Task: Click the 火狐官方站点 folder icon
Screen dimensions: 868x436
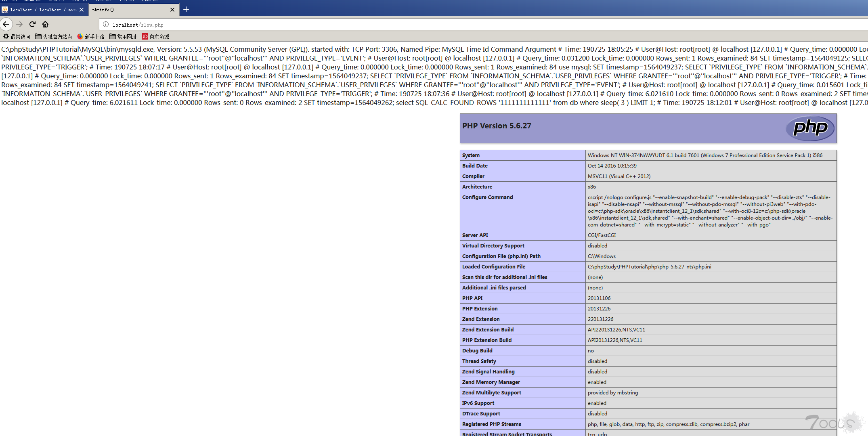Action: pos(38,37)
